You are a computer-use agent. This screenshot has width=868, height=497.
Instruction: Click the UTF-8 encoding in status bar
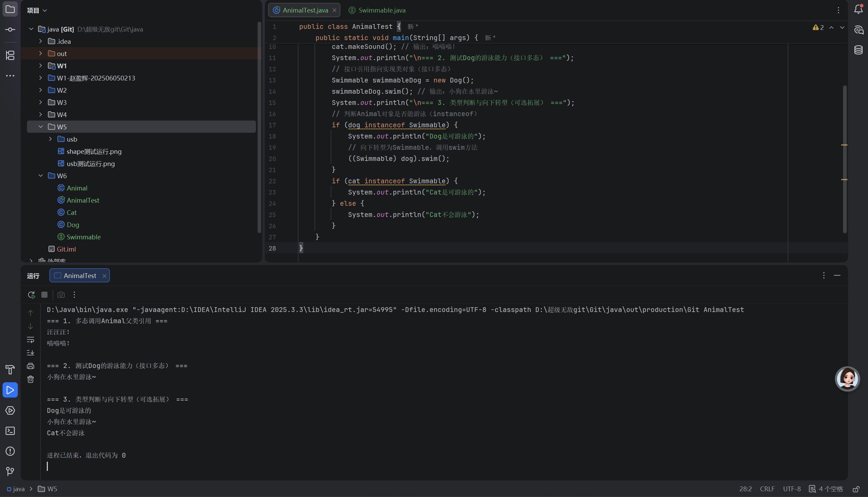791,489
